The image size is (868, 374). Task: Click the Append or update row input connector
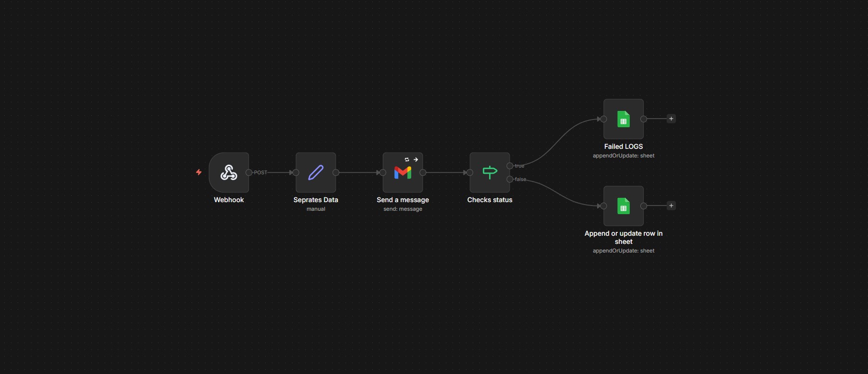pos(603,206)
